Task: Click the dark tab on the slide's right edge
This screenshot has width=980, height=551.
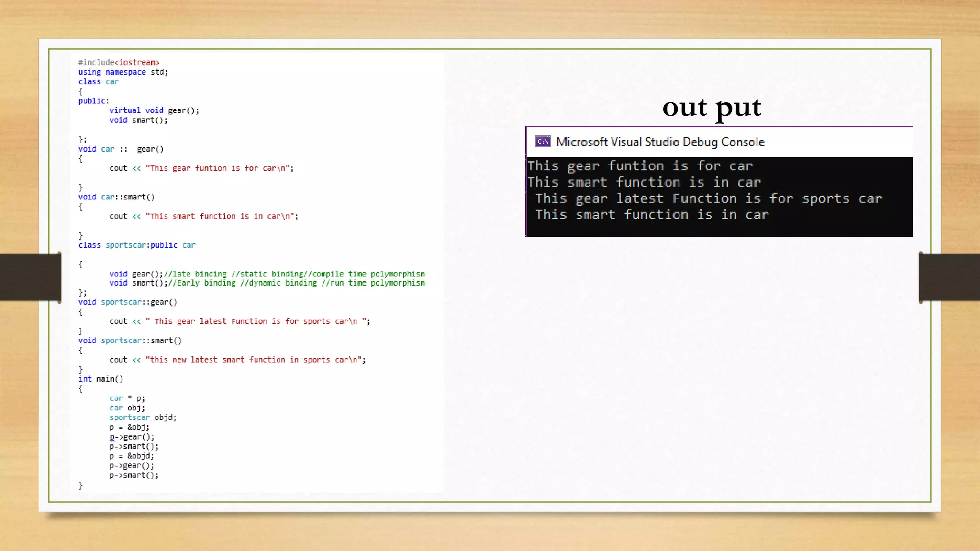Action: 949,277
